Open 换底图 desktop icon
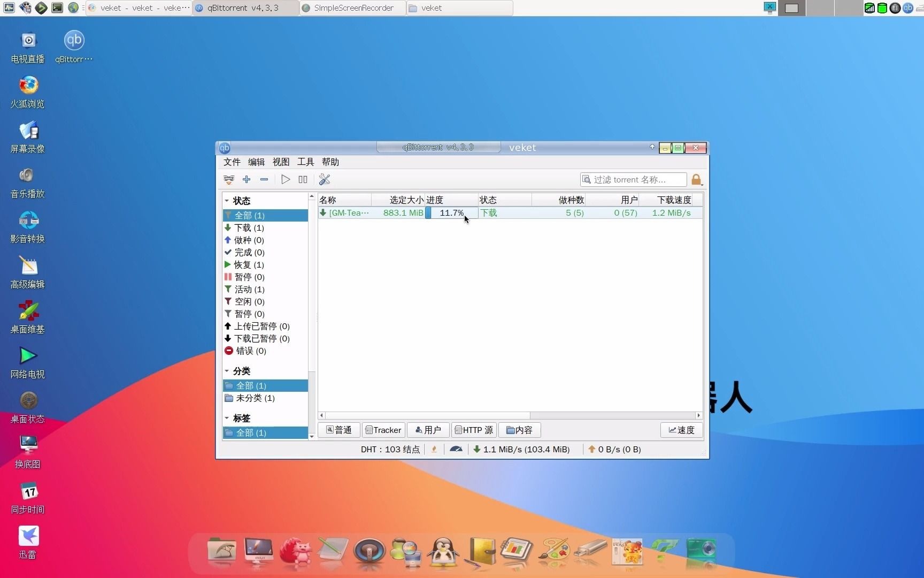Screen dimensions: 924x578 point(28,452)
